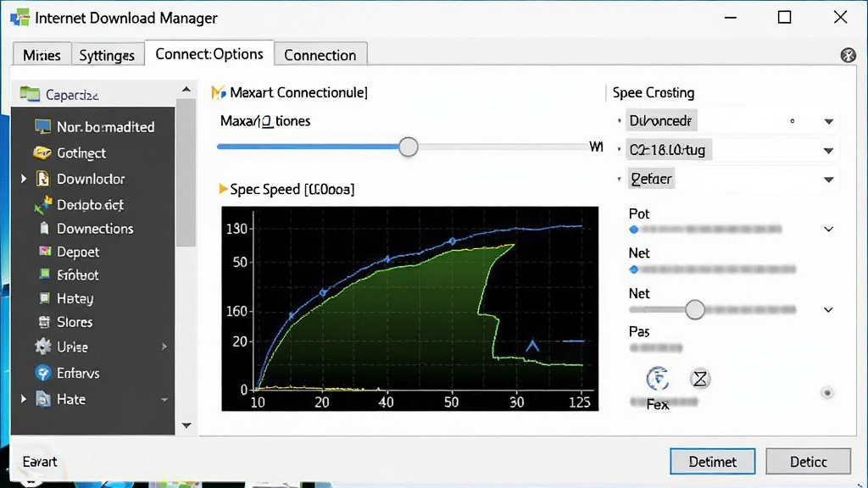Click the circular blue icon above Fex
Viewport: 868px width, 488px height.
click(x=658, y=379)
